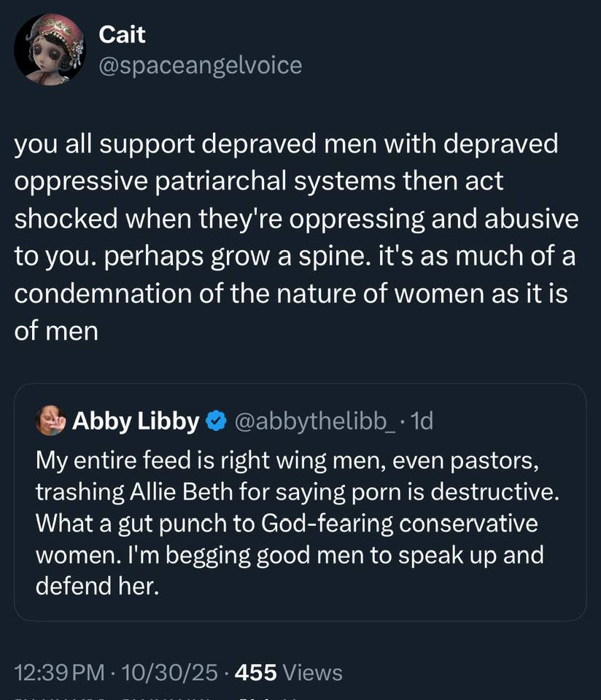Click the quoted tweet's 1d timestamp
Image resolution: width=601 pixels, height=700 pixels.
click(x=422, y=421)
